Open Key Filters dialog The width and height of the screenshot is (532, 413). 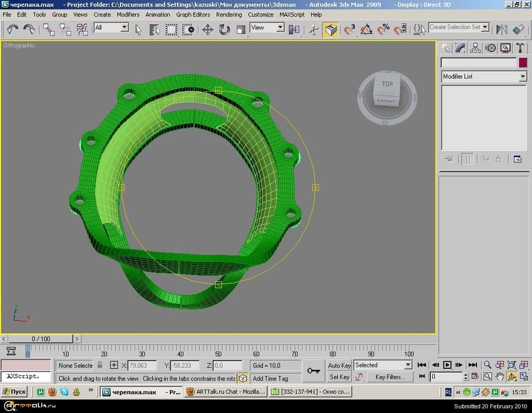point(390,377)
